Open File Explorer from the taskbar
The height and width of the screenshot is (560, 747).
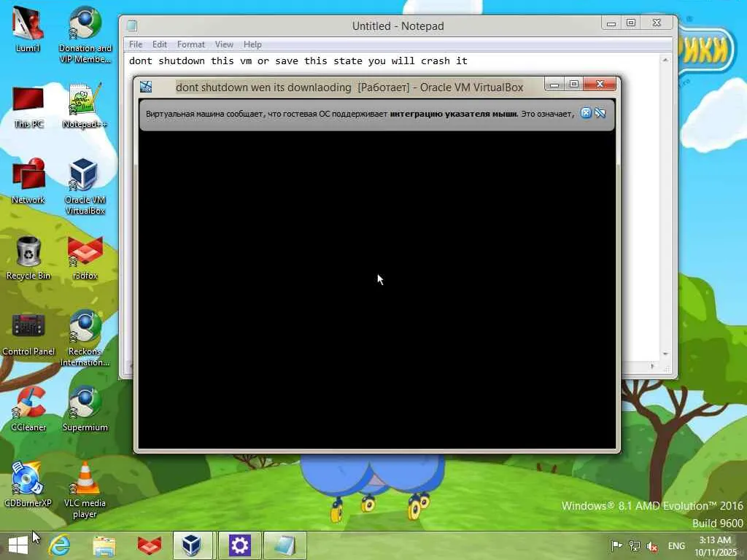[104, 545]
